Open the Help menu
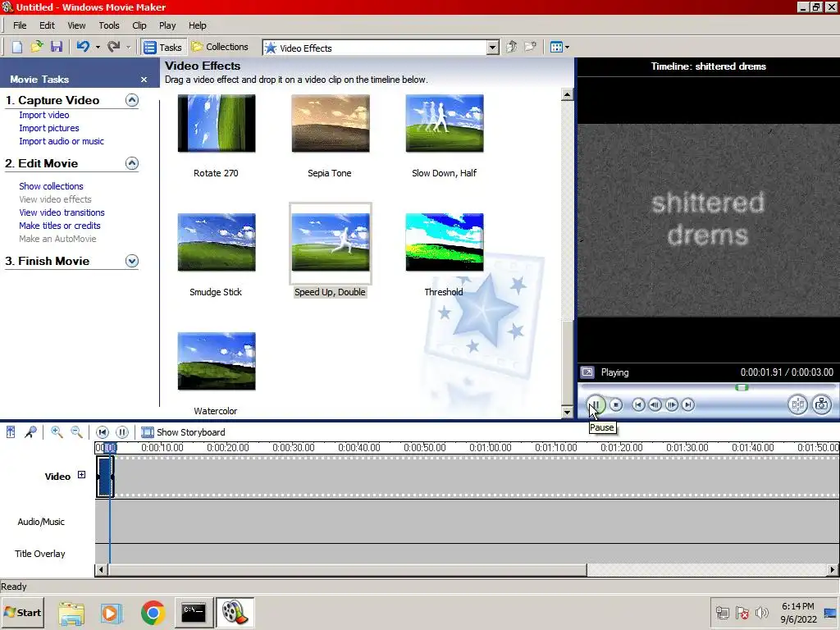Image resolution: width=840 pixels, height=630 pixels. pyautogui.click(x=197, y=25)
